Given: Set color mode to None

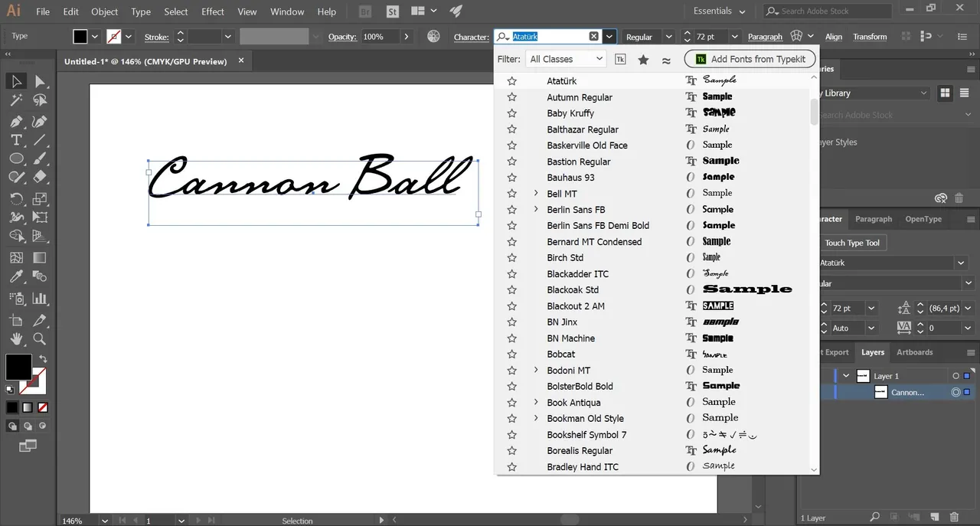Looking at the screenshot, I should click(x=43, y=407).
